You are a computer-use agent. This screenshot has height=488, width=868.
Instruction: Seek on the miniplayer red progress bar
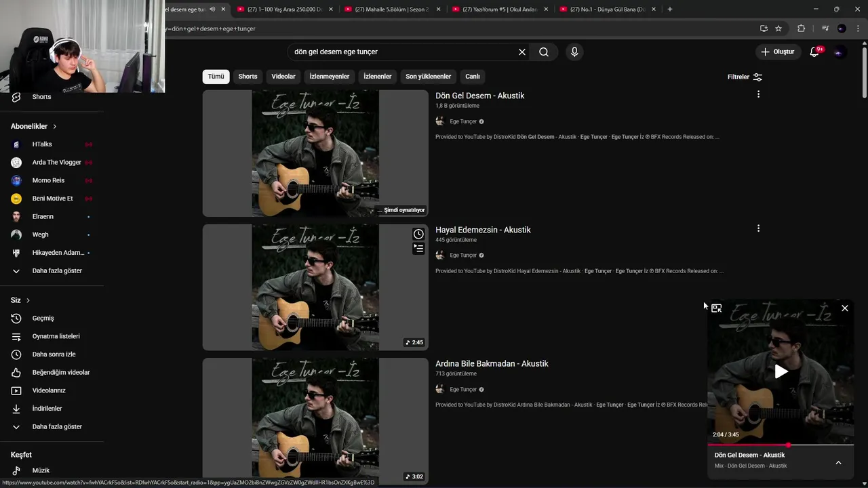781,445
